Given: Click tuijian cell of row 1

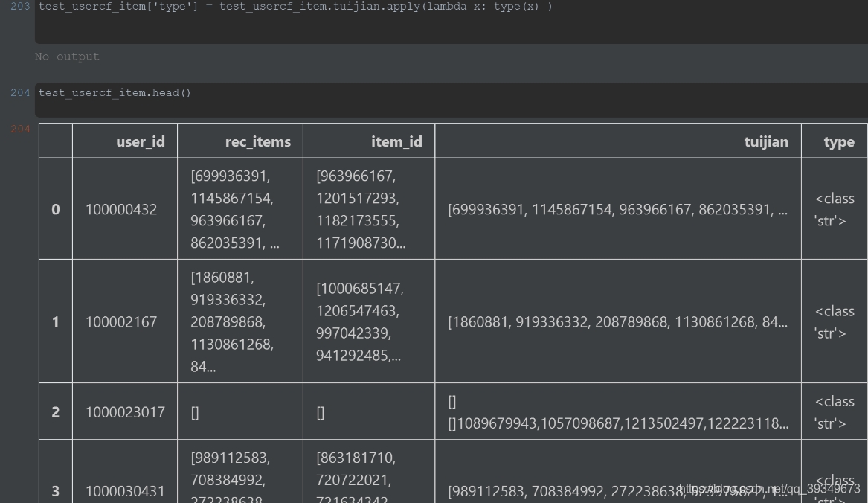Looking at the screenshot, I should tap(618, 321).
